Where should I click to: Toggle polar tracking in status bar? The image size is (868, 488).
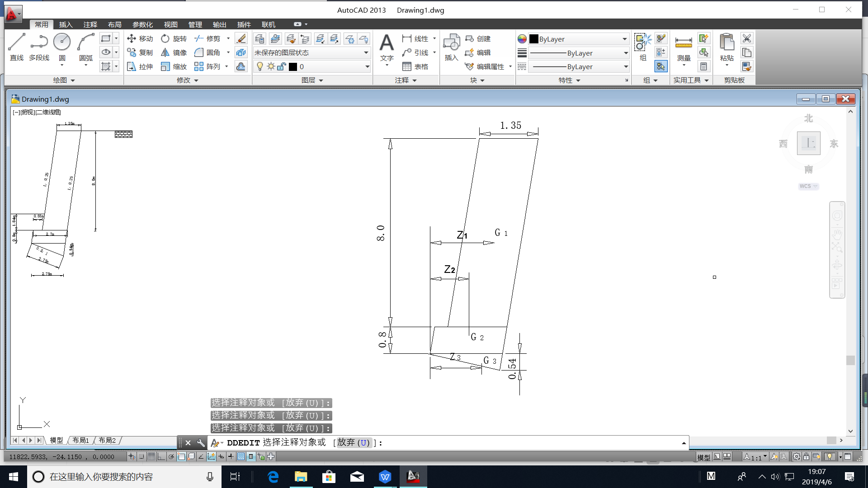click(x=171, y=457)
